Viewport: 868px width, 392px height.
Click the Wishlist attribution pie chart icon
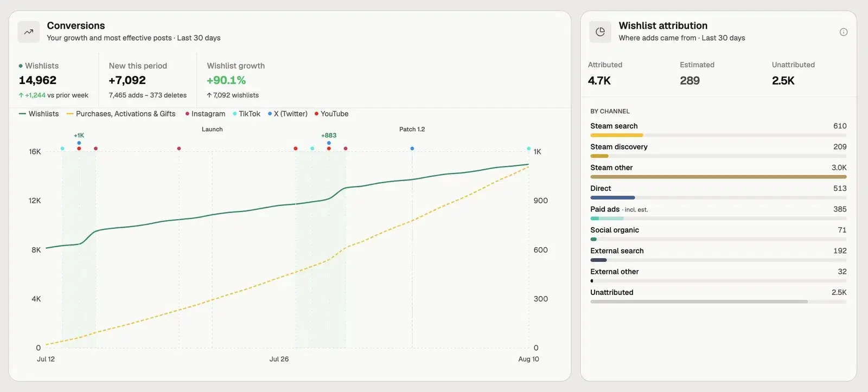coord(600,32)
